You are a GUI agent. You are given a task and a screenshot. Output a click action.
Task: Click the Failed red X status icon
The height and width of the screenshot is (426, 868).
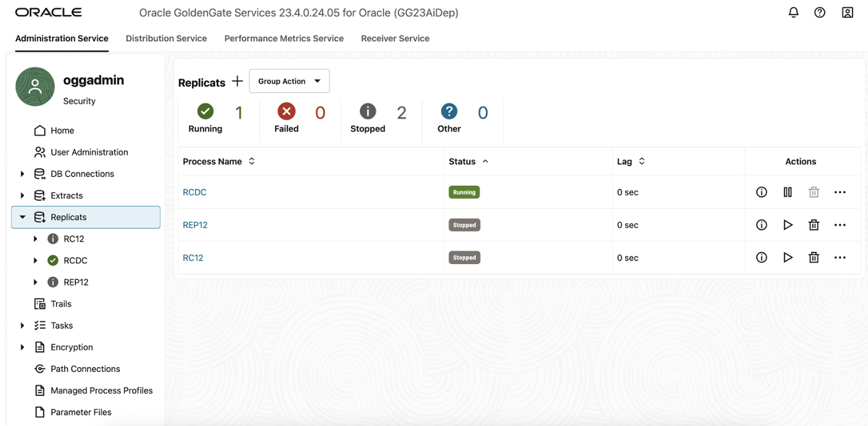click(286, 111)
